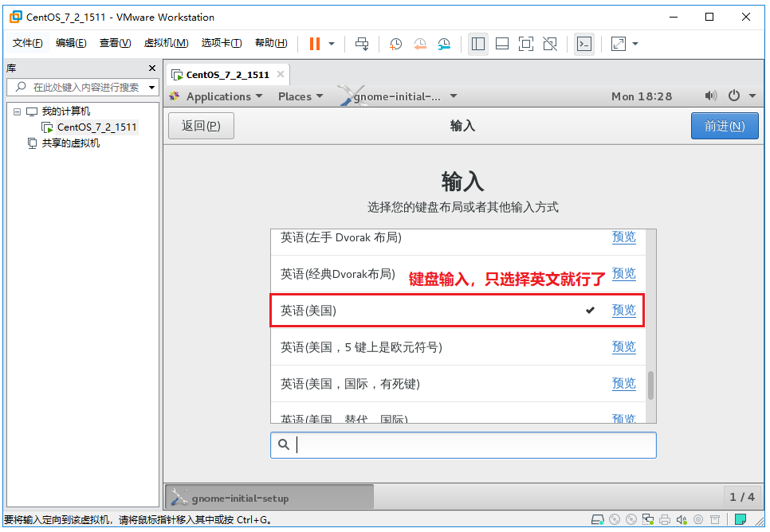Select the 英语(美国) keyboard layout row
This screenshot has width=770, height=532.
pos(458,310)
